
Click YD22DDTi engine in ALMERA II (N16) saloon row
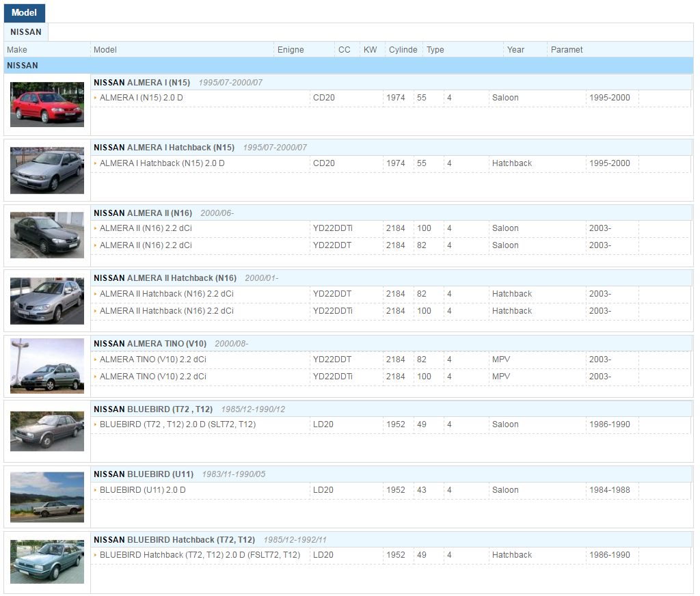click(333, 228)
